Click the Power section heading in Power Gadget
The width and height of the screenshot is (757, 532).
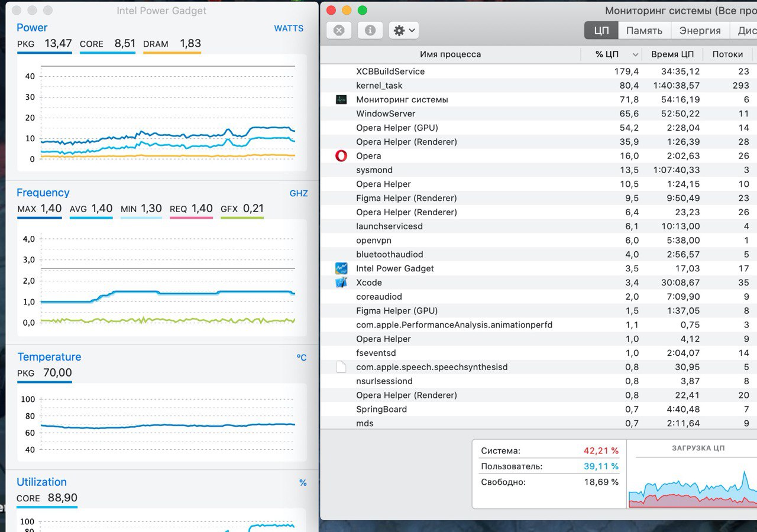[x=32, y=28]
